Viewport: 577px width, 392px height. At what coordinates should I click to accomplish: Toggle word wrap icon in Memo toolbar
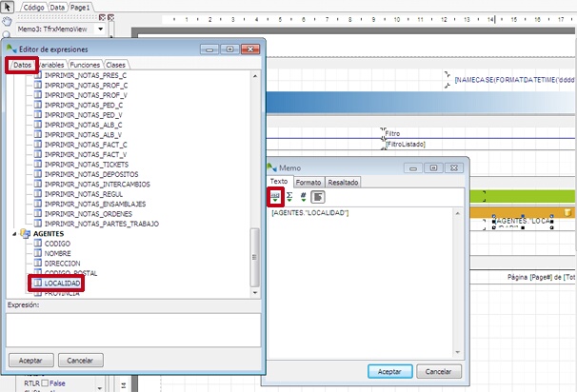tap(318, 197)
